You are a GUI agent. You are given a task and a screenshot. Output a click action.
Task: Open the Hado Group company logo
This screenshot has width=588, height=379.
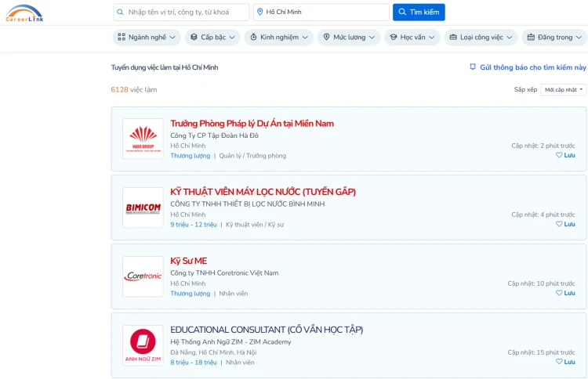point(143,139)
